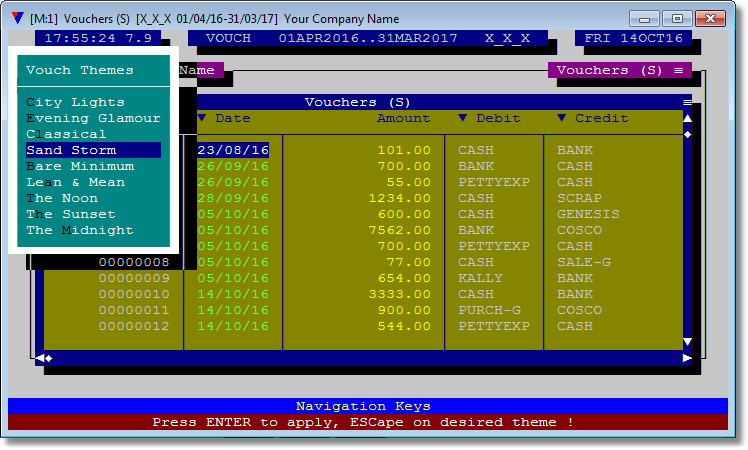Click the clock box showing 17:55:24
The height and width of the screenshot is (450, 748).
(x=98, y=38)
